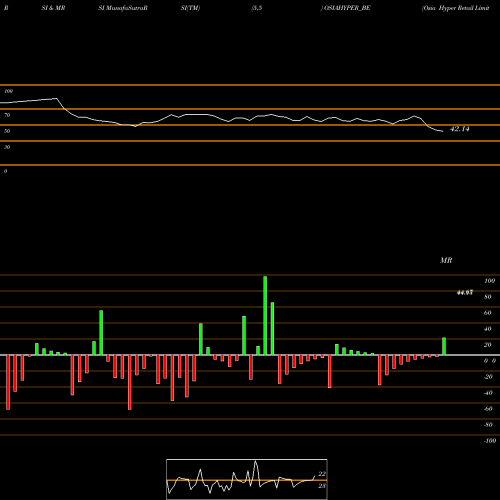
Task: Click the MR right-axis label 20
Action: [x=488, y=345]
